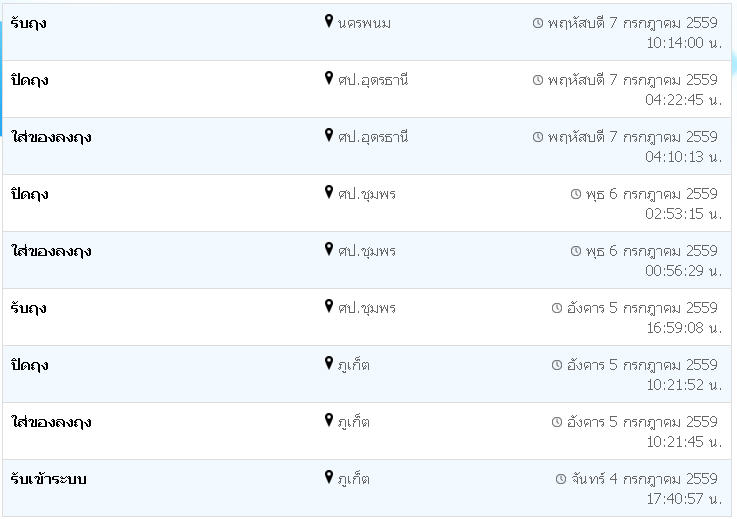Click the location pin in the 10:21:45 row
The image size is (737, 519).
tap(329, 421)
